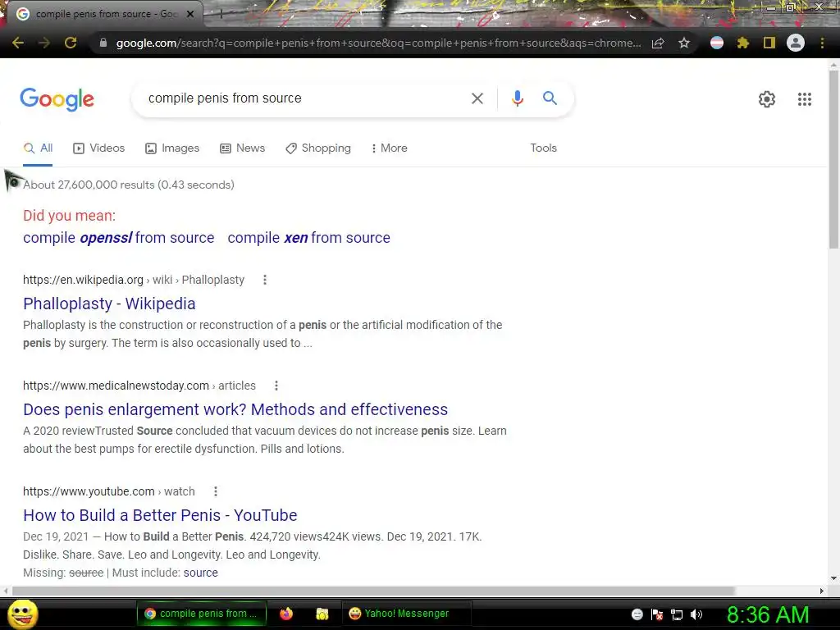Open the Extensions puzzle piece menu
Screen dimensions: 840x630
click(743, 43)
